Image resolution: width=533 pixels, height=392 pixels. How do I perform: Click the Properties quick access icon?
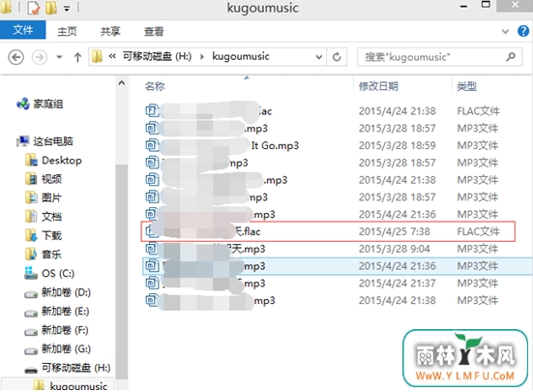[33, 8]
